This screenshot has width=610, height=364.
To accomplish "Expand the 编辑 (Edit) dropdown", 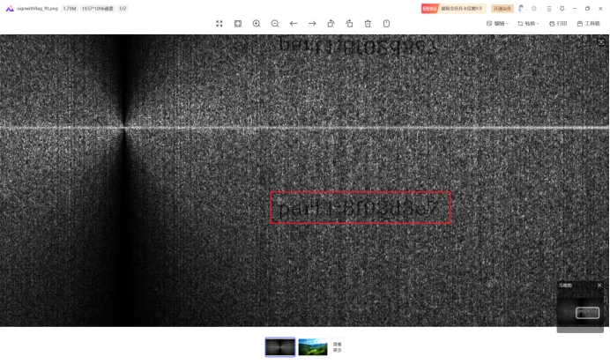I will pyautogui.click(x=497, y=24).
